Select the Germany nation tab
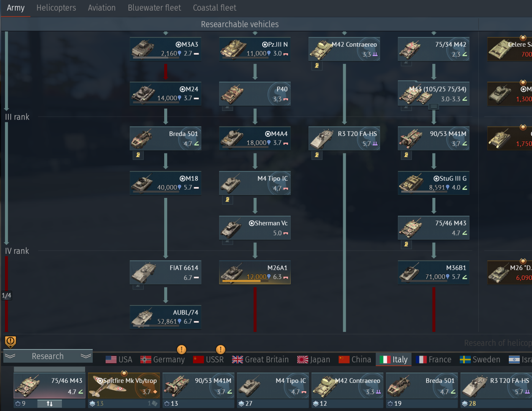The image size is (532, 411). coord(163,359)
